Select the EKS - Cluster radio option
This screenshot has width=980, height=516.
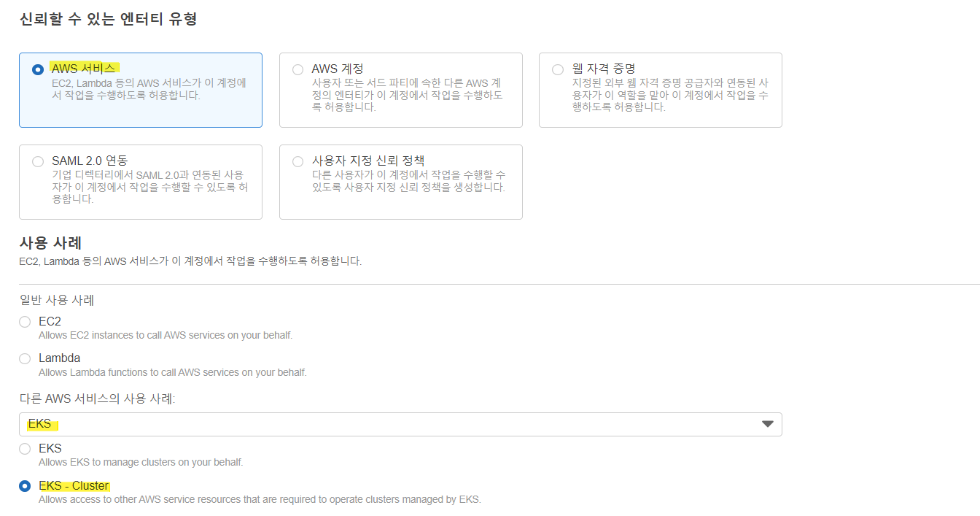(x=25, y=486)
